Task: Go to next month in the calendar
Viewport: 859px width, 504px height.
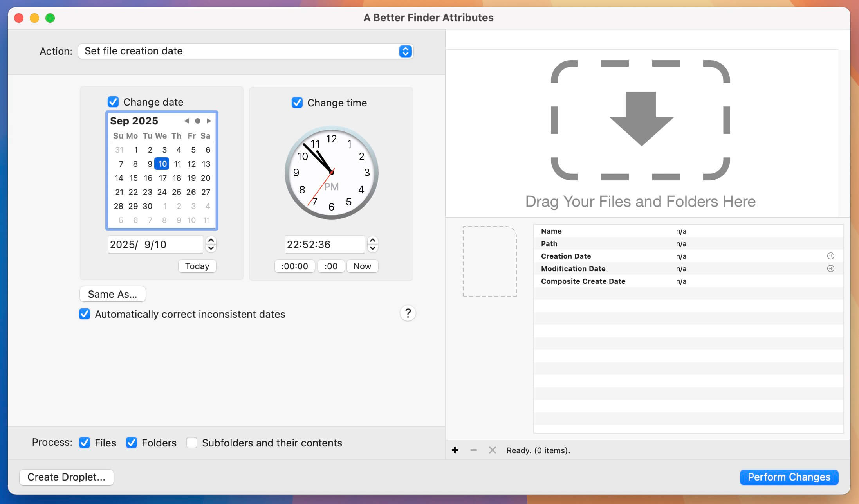Action: 209,121
